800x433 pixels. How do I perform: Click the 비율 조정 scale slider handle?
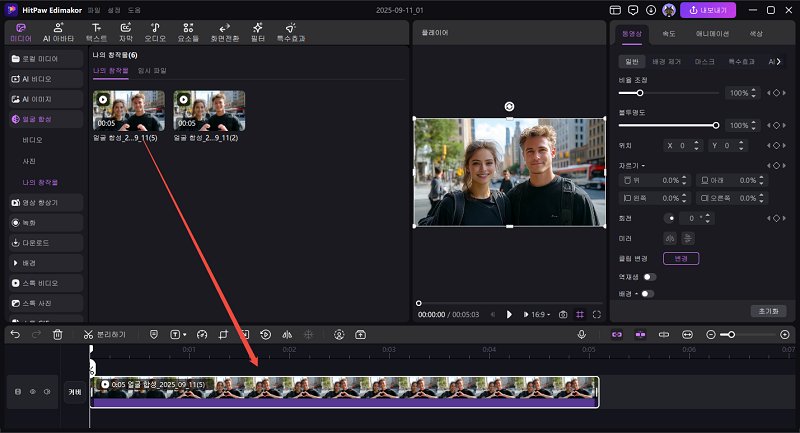(640, 93)
